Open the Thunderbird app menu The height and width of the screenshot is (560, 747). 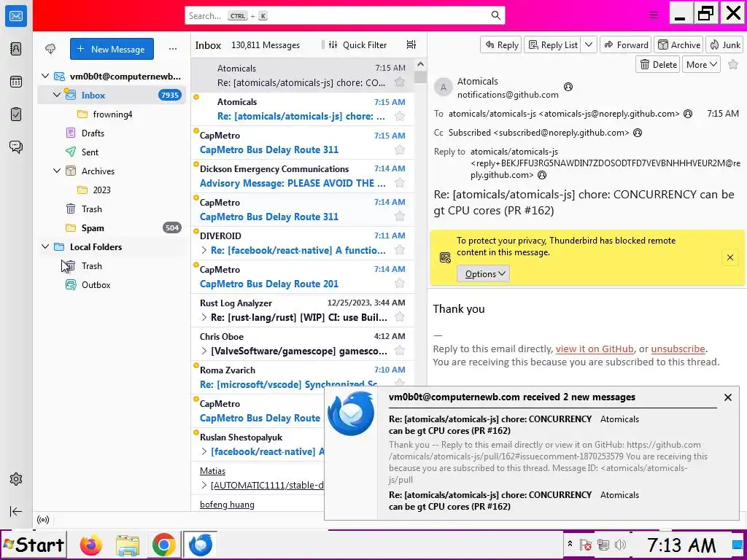pyautogui.click(x=654, y=15)
